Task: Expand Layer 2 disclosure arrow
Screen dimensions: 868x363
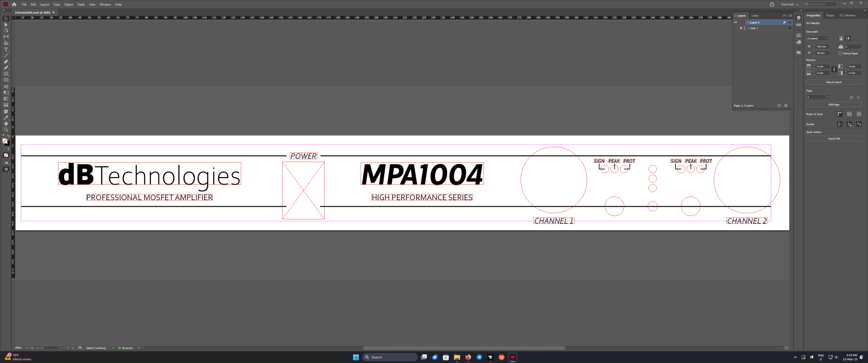Action: click(748, 22)
